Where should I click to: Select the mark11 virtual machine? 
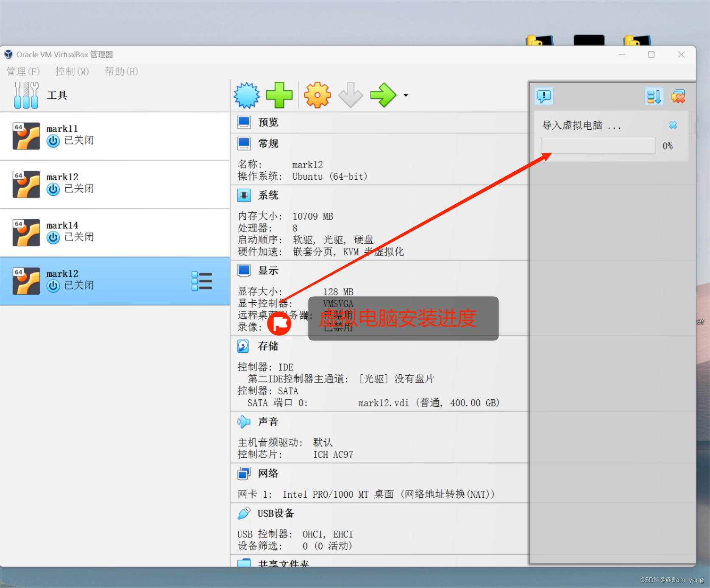tap(114, 136)
